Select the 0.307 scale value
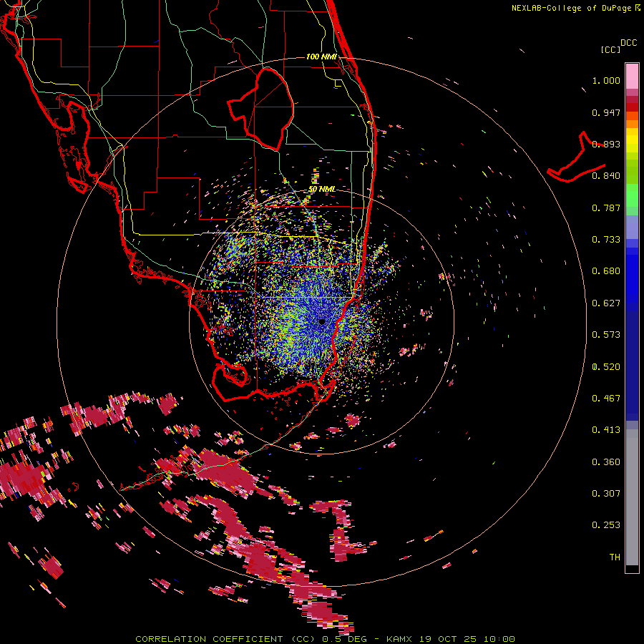644x644 pixels. (606, 494)
